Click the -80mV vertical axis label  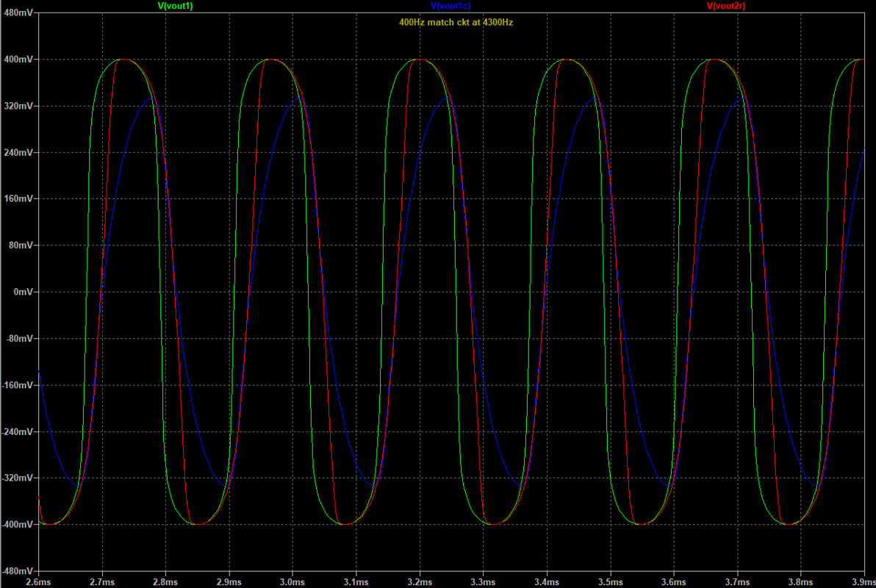click(19, 338)
